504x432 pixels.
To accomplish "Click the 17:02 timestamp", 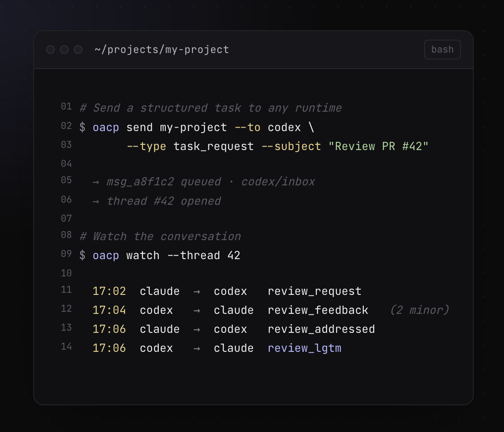I will 109,291.
